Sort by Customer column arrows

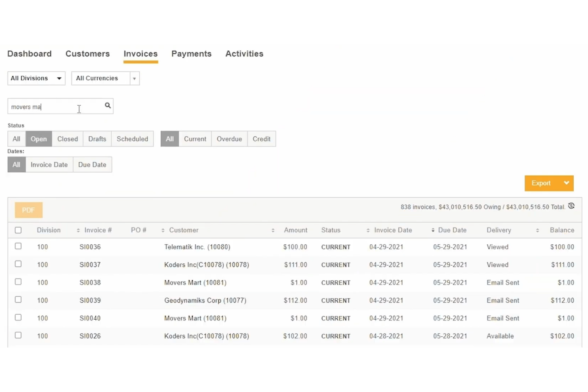click(163, 230)
